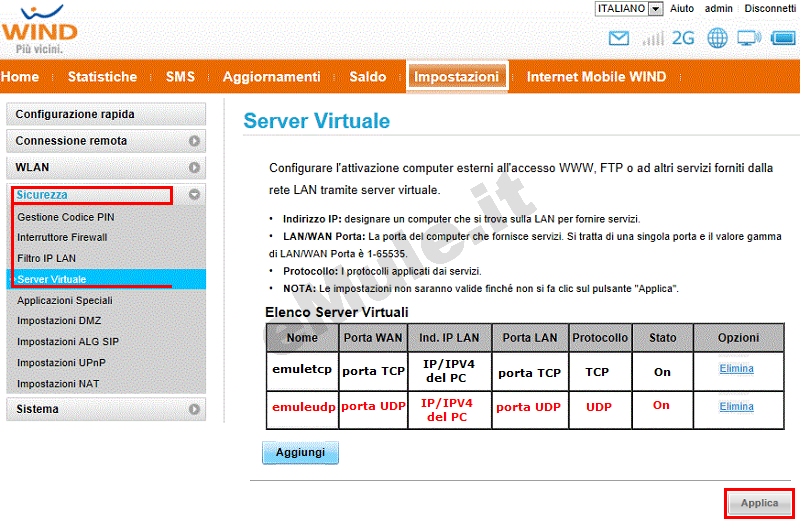Check the signal strength bars icon

[653, 38]
